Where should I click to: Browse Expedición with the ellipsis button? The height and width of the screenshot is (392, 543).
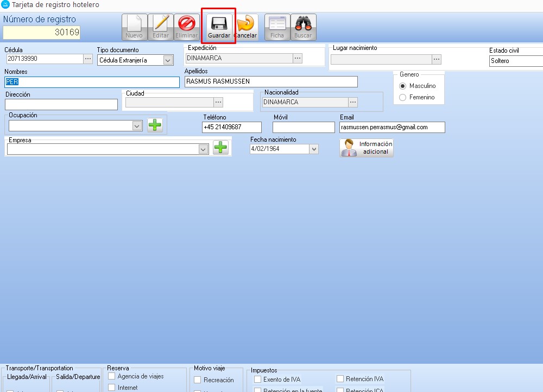pos(297,58)
